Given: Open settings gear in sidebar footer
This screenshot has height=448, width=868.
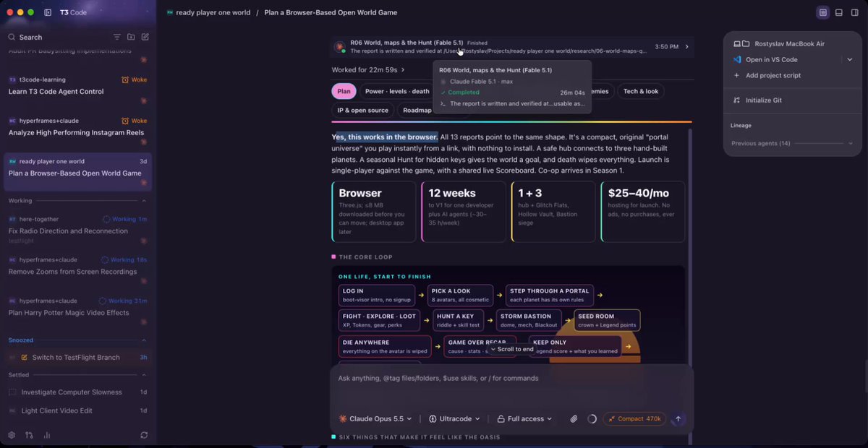Looking at the screenshot, I should click(x=12, y=435).
